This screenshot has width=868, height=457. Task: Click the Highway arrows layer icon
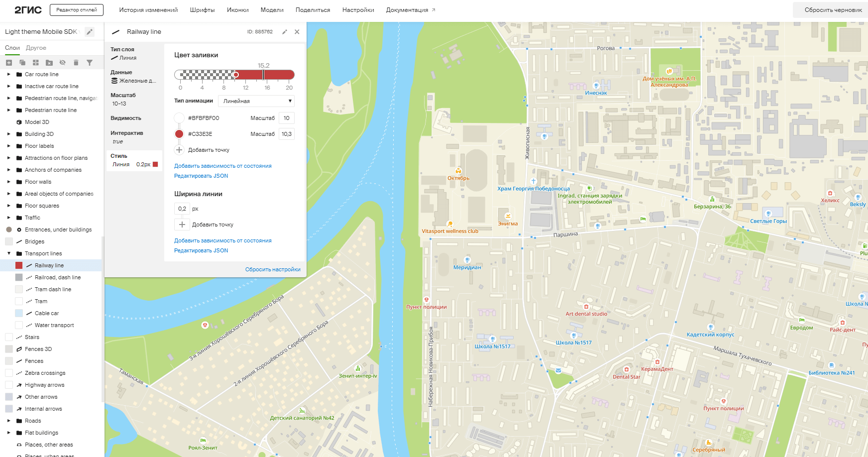point(19,385)
